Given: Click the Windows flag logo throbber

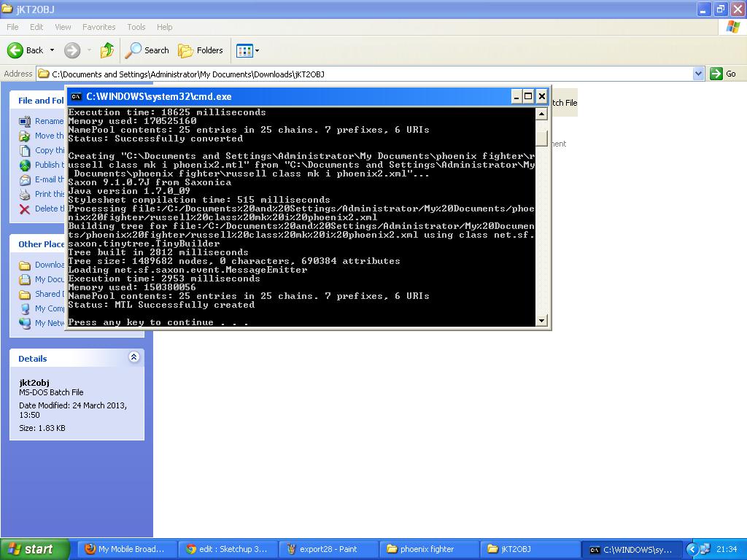Looking at the screenshot, I should tap(732, 27).
